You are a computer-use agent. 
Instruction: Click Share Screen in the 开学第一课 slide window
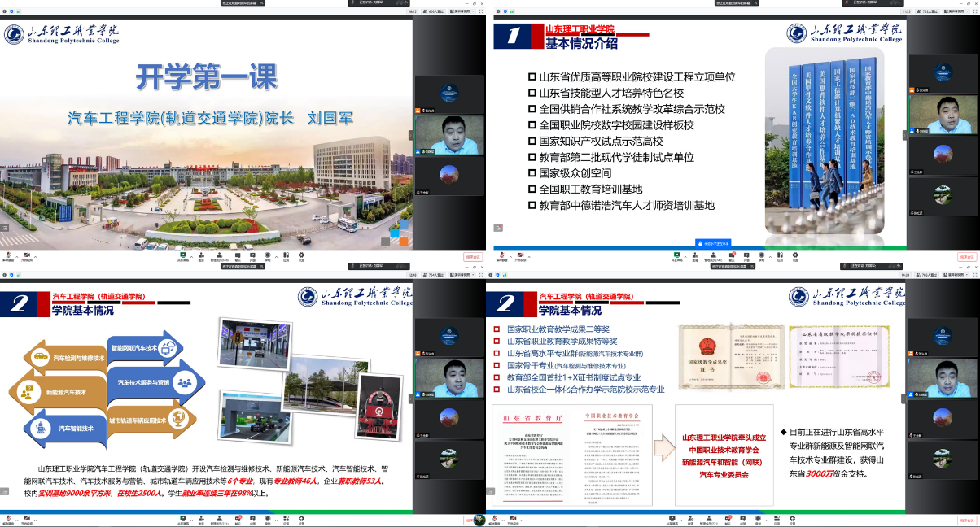tap(184, 255)
